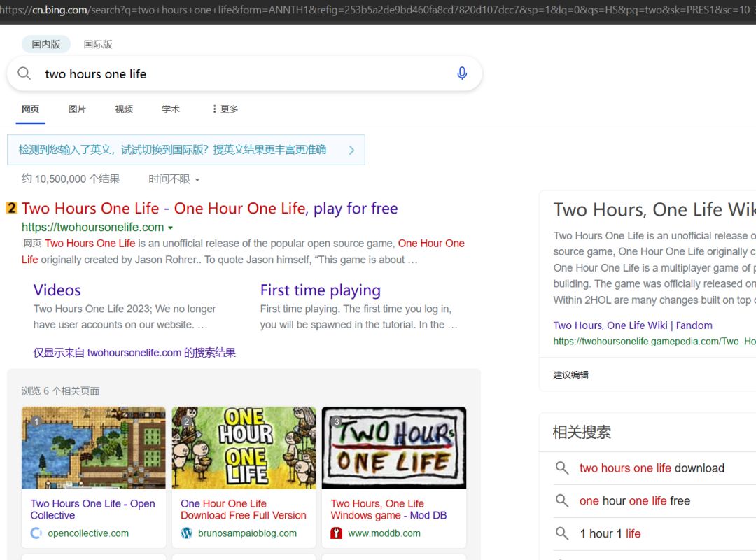Image resolution: width=756 pixels, height=560 pixels.
Task: Click search icon beside '1 hour 1 life'
Action: click(x=561, y=533)
